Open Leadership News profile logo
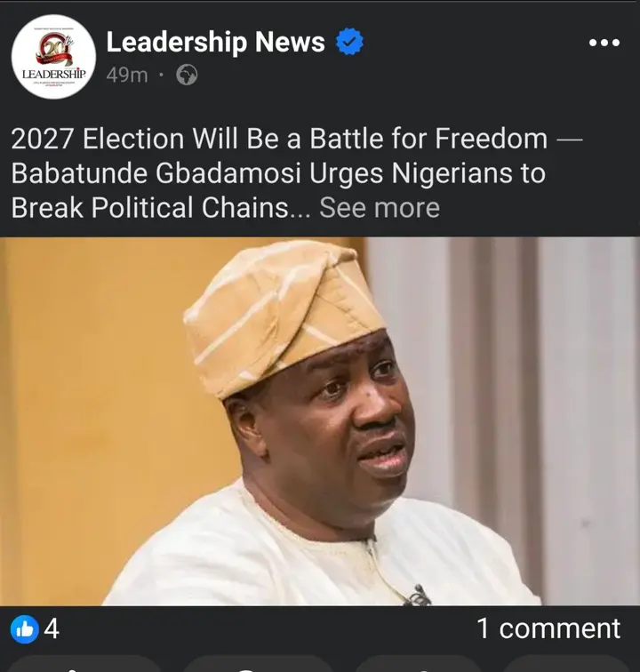 click(x=54, y=60)
